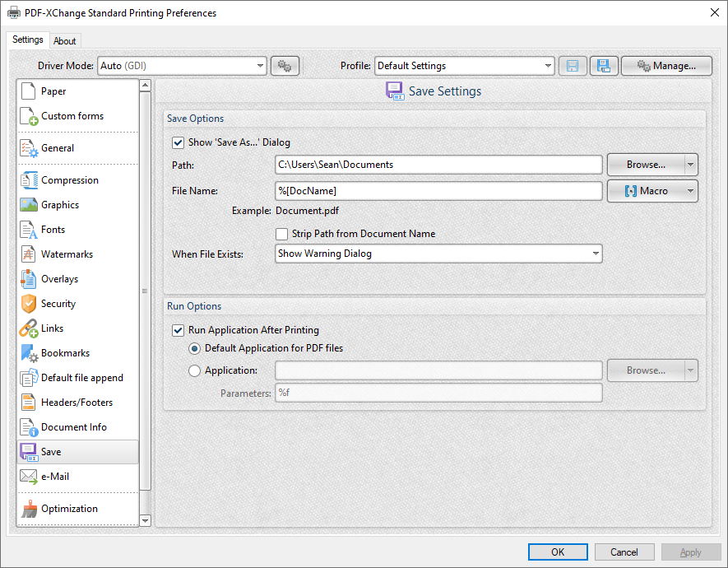
Task: Toggle Show 'Save As...' Dialog checkbox
Action: 178,142
